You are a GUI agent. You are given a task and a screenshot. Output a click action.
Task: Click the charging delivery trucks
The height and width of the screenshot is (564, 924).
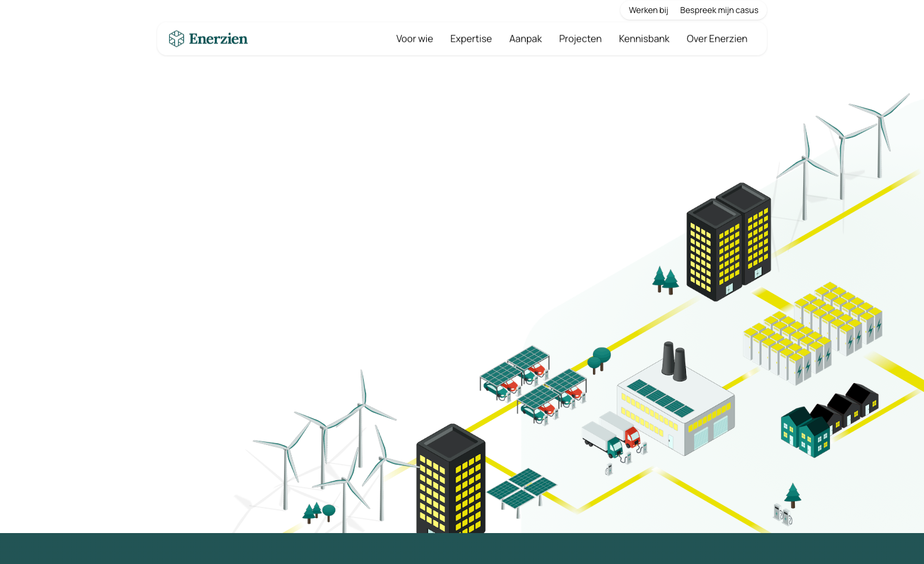click(610, 435)
